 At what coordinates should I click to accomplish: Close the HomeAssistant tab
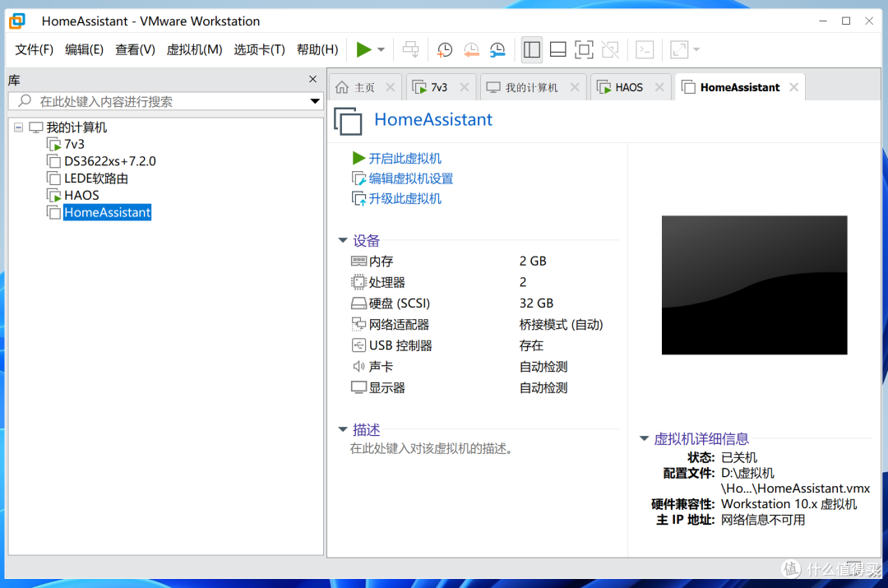pos(794,87)
